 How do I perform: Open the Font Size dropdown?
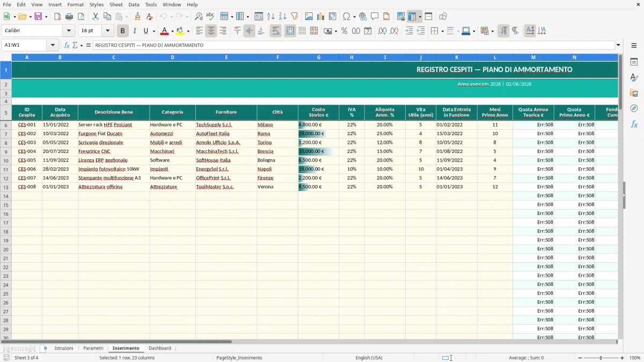point(108,31)
